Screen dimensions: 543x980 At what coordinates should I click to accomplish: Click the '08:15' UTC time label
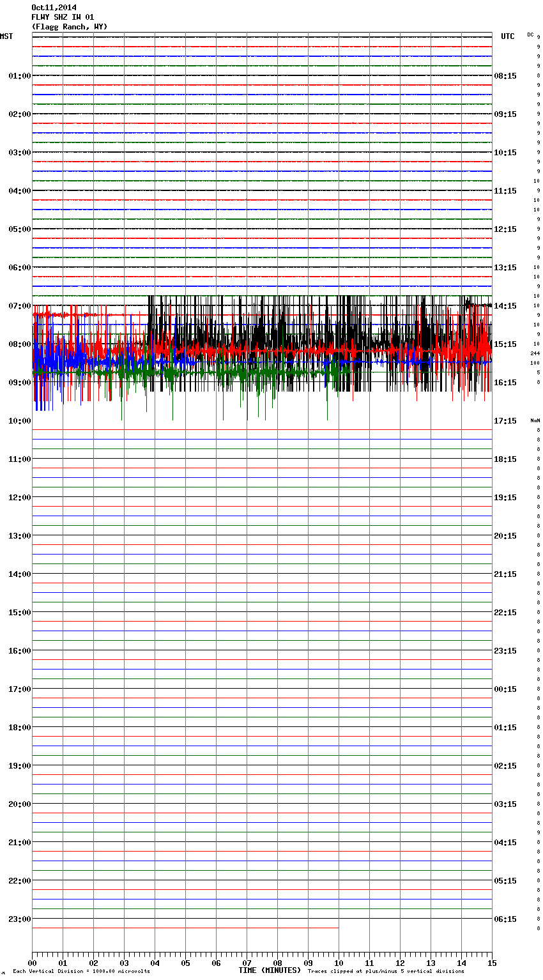pos(505,76)
